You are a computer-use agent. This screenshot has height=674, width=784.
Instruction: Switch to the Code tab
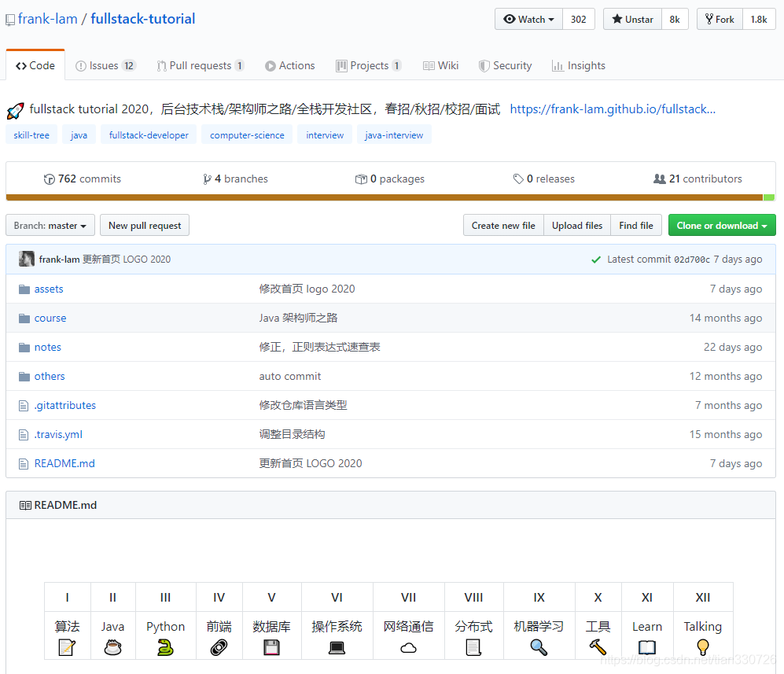[35, 65]
